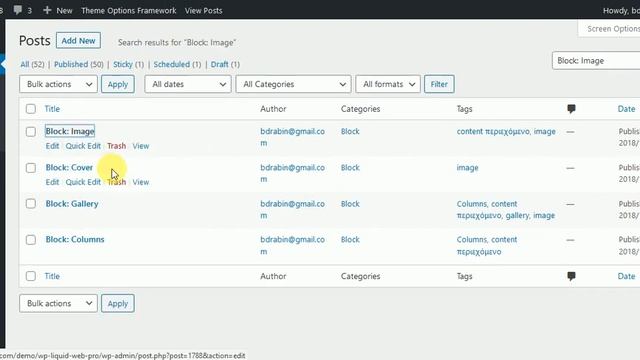Expand the All Categories dropdown
Screen dimensions: 640x360
293,84
